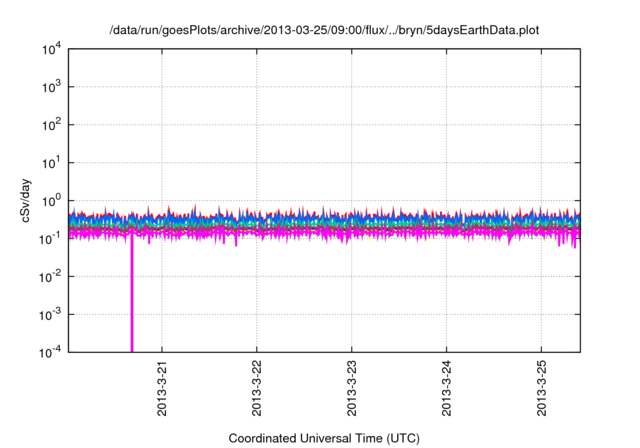Click the 2013-3-23 date label

[352, 388]
